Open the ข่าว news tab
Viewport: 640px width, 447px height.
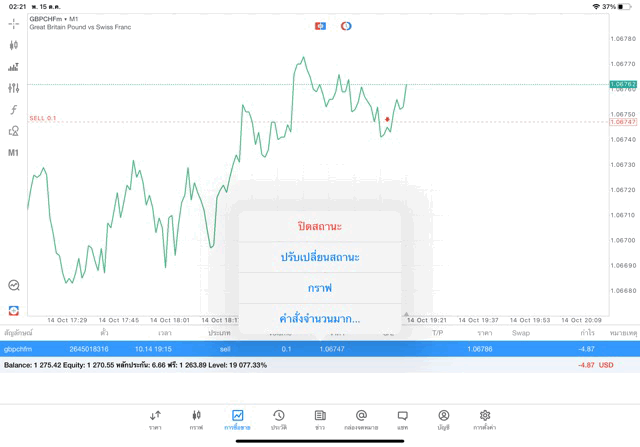pyautogui.click(x=320, y=420)
